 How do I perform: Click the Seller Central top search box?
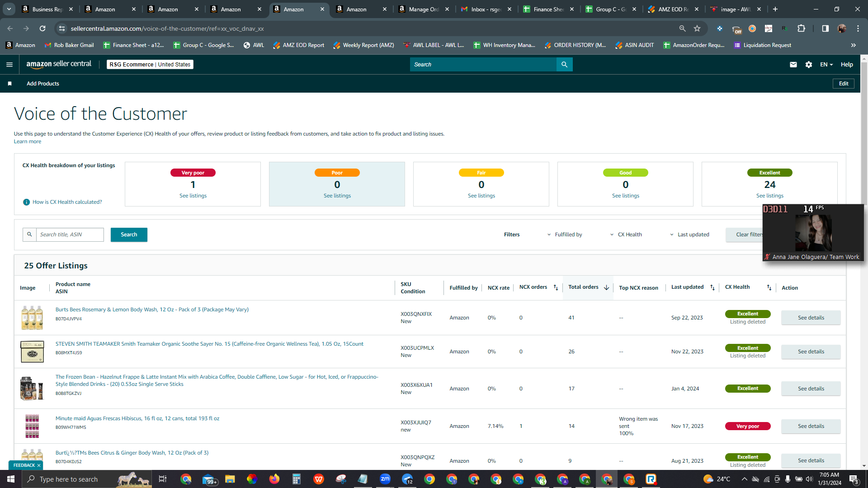click(x=483, y=65)
